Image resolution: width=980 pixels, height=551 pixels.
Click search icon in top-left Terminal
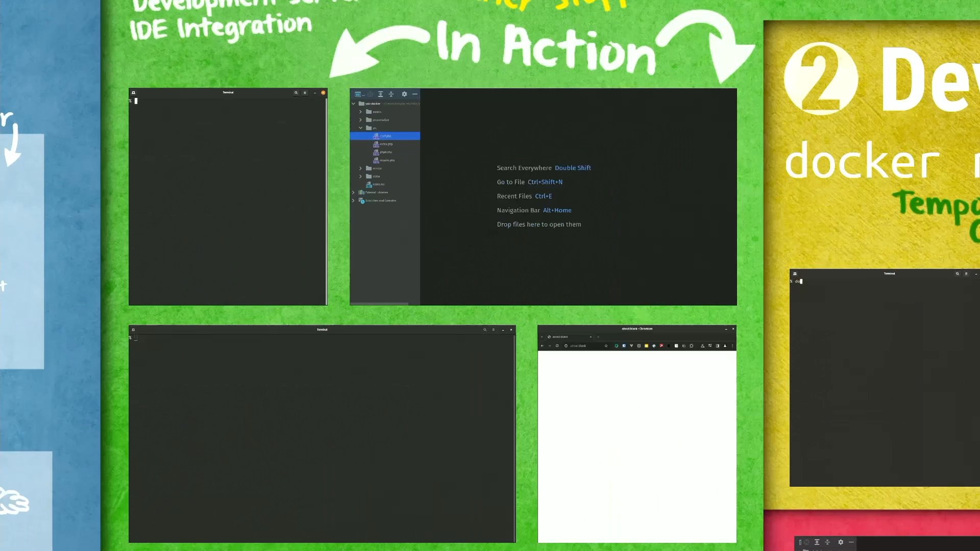(x=296, y=93)
